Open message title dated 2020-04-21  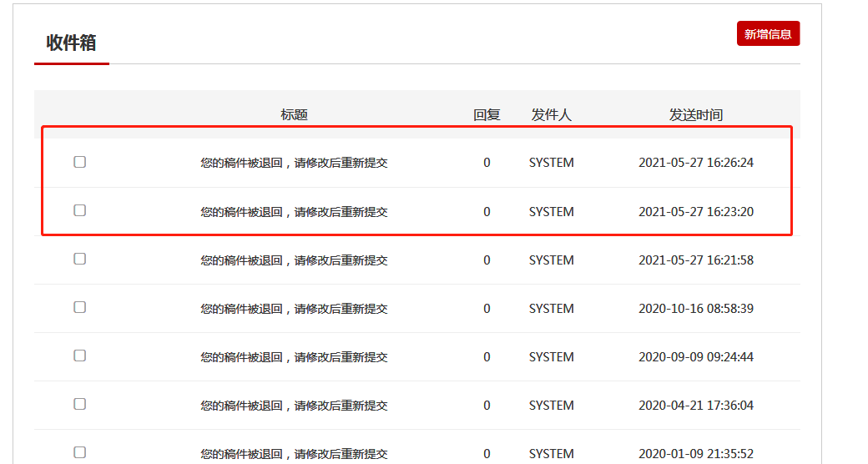pos(294,406)
